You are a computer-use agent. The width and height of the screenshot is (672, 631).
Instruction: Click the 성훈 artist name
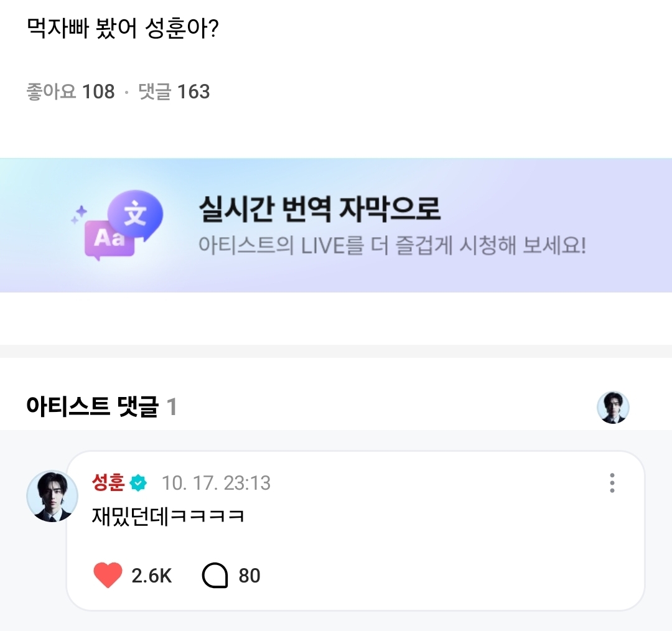(108, 483)
